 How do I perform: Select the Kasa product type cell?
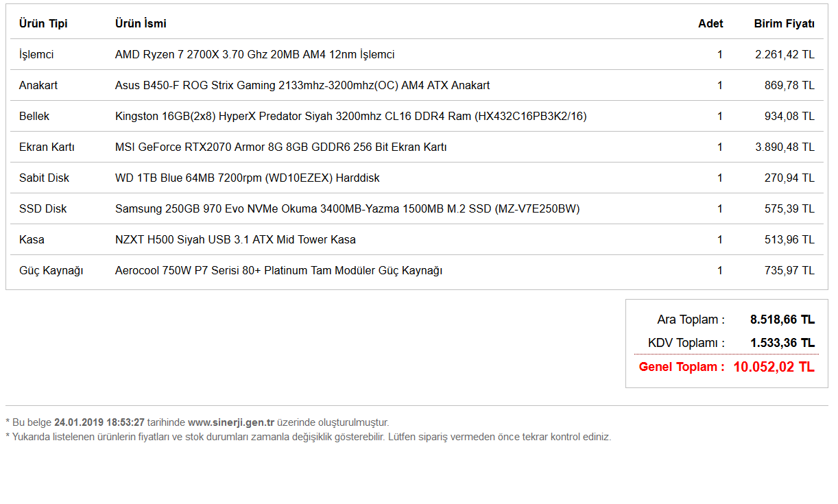[32, 239]
